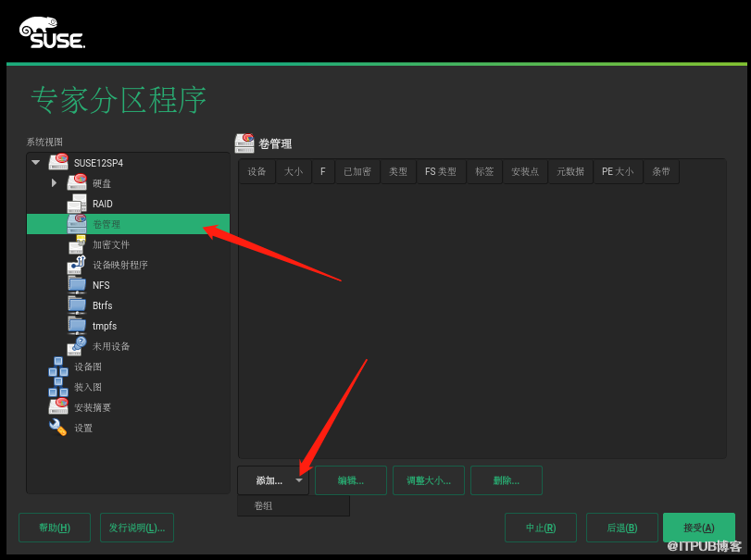Sort by 条带 column header
The height and width of the screenshot is (560, 751).
point(661,171)
